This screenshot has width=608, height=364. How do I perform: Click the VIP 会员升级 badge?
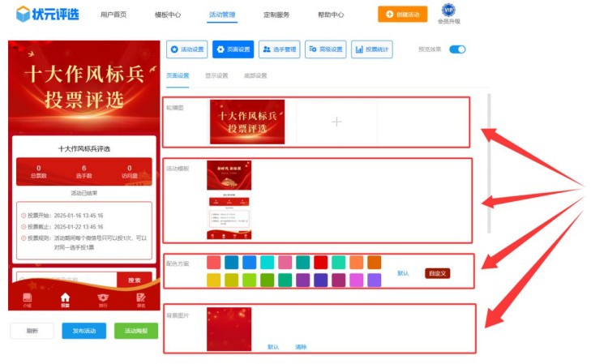click(447, 14)
